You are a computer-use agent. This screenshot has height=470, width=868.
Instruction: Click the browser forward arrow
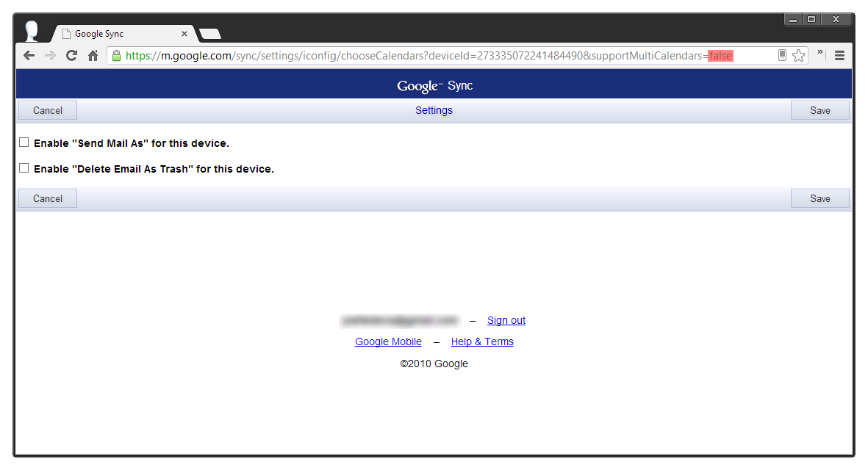pos(50,56)
